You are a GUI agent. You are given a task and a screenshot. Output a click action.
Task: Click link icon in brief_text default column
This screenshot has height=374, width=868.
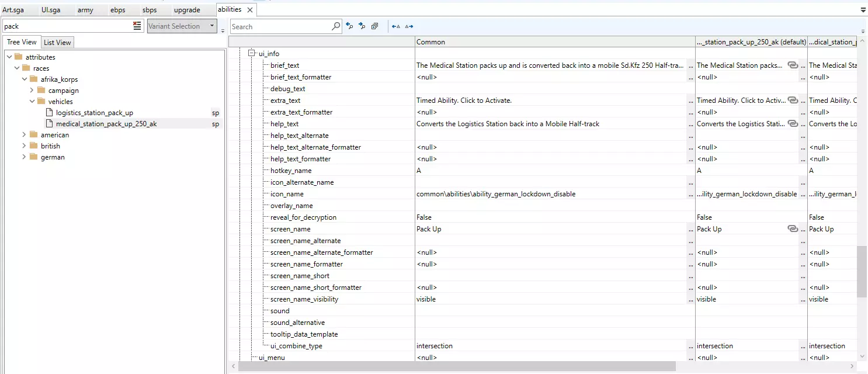click(793, 65)
